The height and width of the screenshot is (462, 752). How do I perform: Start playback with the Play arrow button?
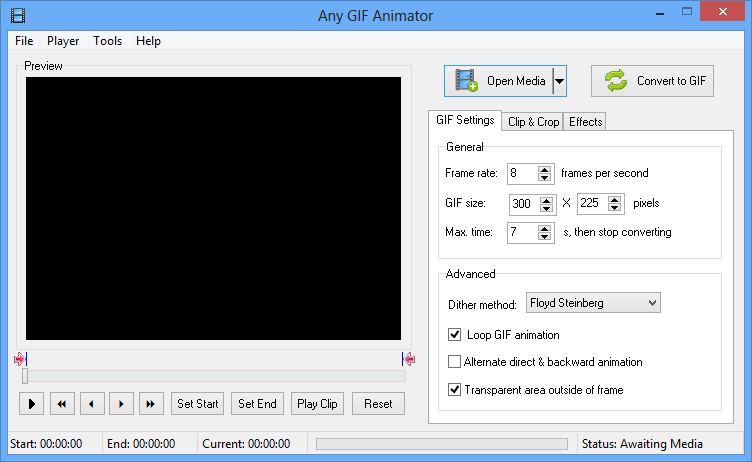coord(32,403)
